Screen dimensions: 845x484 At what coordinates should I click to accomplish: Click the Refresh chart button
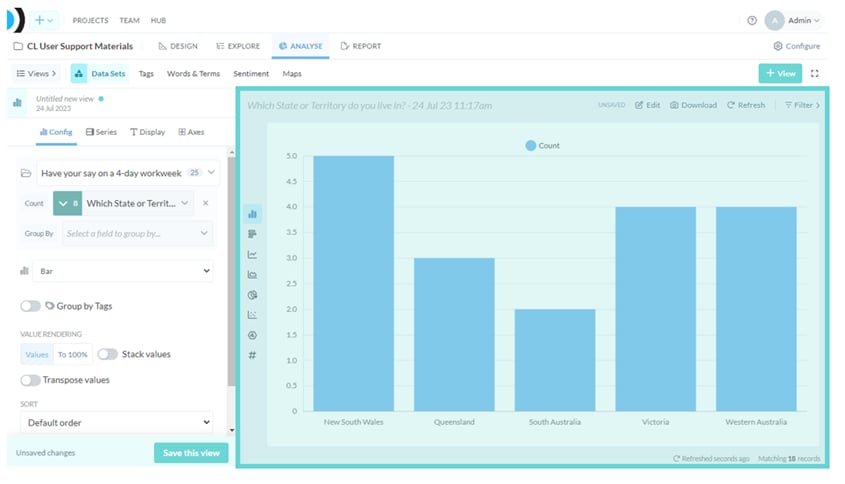coord(746,105)
